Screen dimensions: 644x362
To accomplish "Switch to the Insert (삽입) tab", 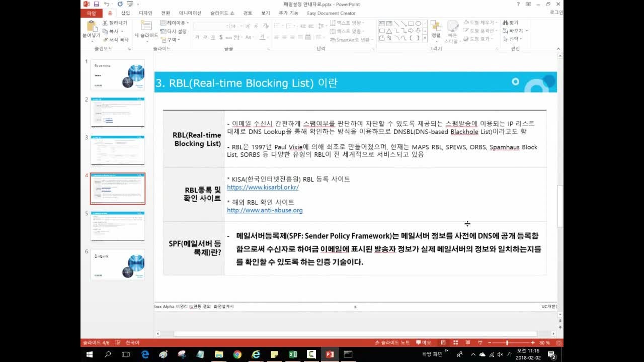I will pyautogui.click(x=125, y=13).
